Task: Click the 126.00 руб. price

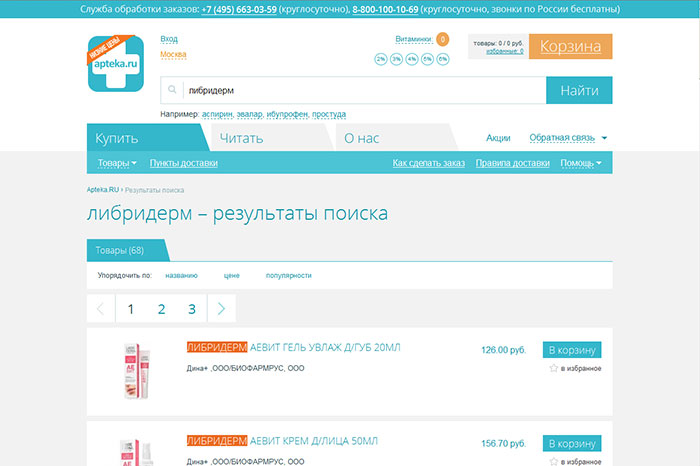Action: (504, 350)
